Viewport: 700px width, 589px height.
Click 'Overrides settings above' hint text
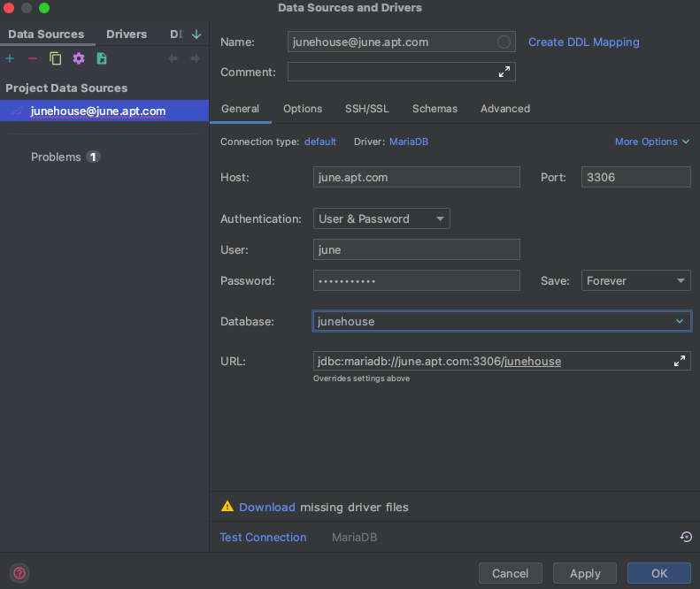(x=361, y=379)
